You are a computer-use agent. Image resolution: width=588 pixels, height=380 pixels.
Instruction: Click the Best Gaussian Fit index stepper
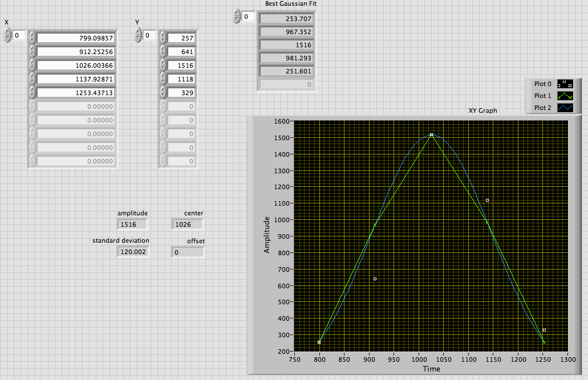pyautogui.click(x=237, y=17)
